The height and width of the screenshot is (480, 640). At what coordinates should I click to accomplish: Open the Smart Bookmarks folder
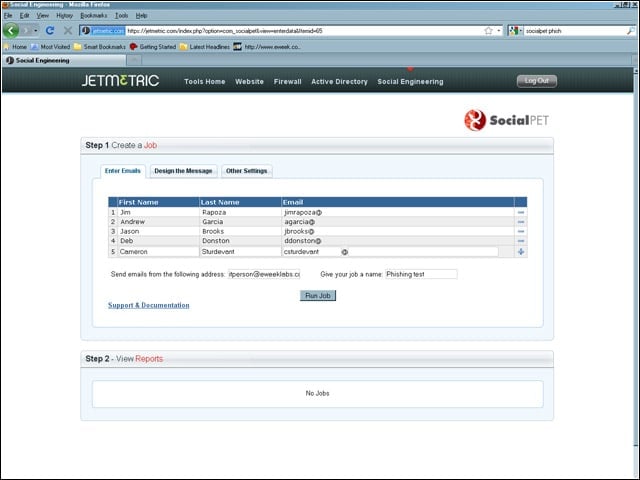point(100,47)
